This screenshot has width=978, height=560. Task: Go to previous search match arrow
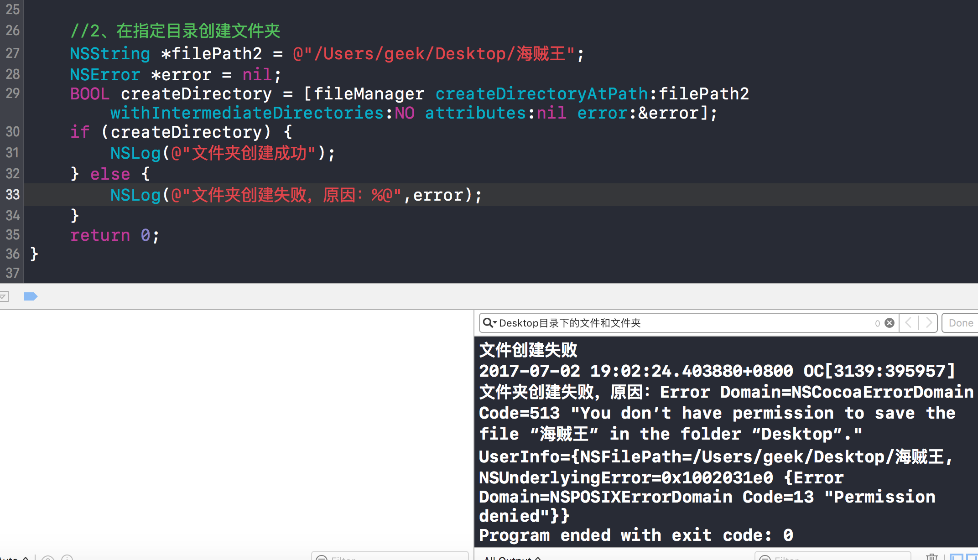pos(908,323)
